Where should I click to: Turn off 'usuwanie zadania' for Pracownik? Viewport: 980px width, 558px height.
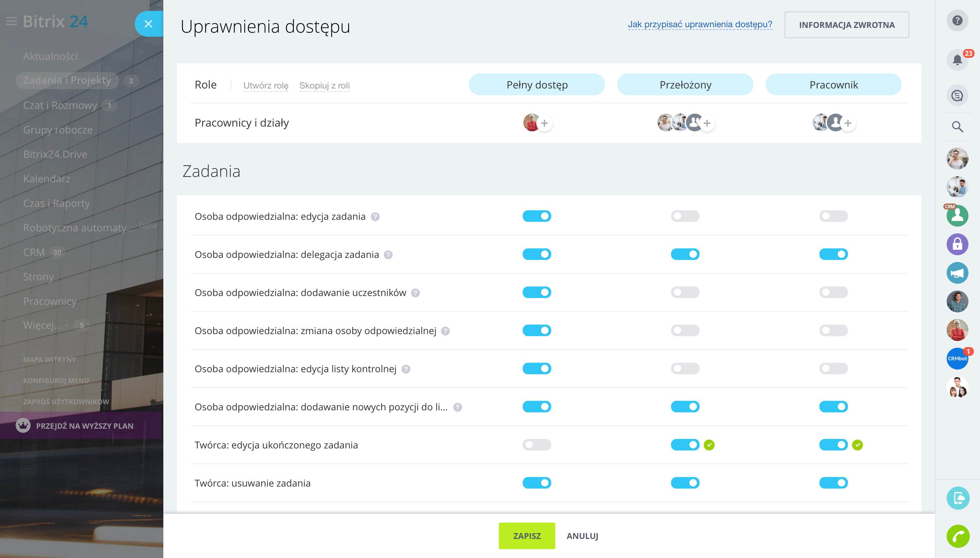pos(833,483)
